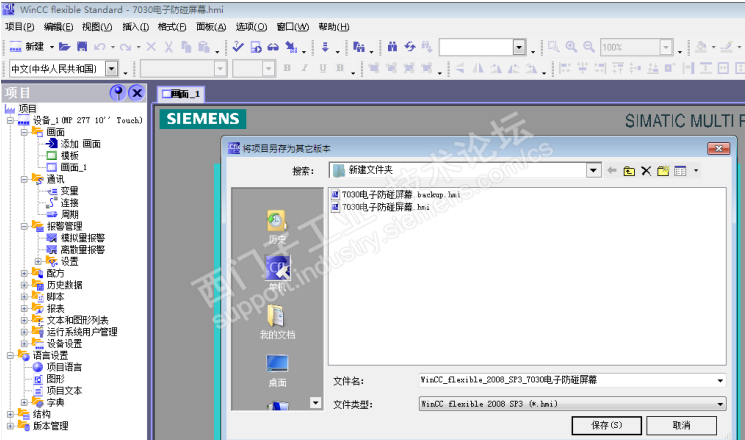Open the 文件类型 file type dropdown

(x=720, y=404)
